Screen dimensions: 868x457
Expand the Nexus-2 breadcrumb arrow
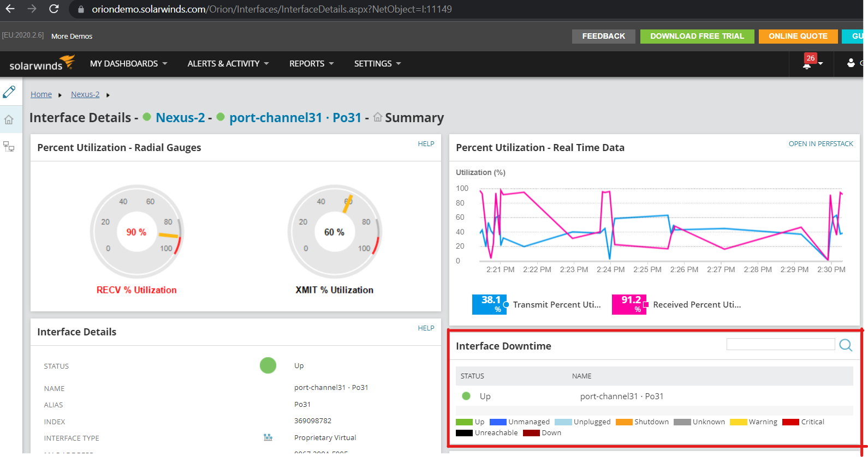tap(108, 95)
